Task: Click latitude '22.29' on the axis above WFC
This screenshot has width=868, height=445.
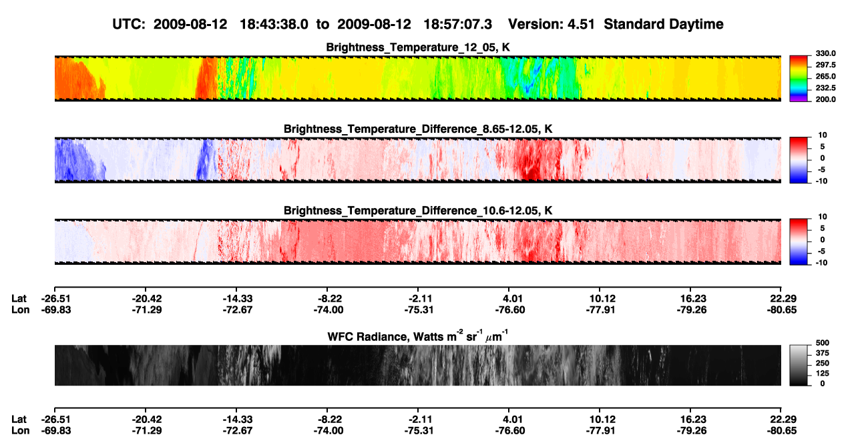Action: (x=783, y=298)
